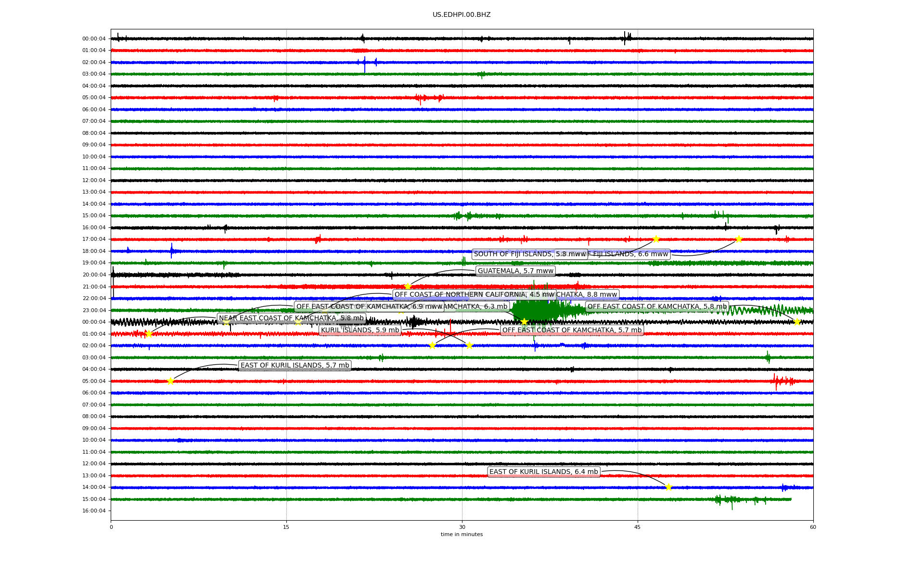
Task: Click the EAST OF KURIL ISLANDS, 5.7 mb label
Action: 295,366
